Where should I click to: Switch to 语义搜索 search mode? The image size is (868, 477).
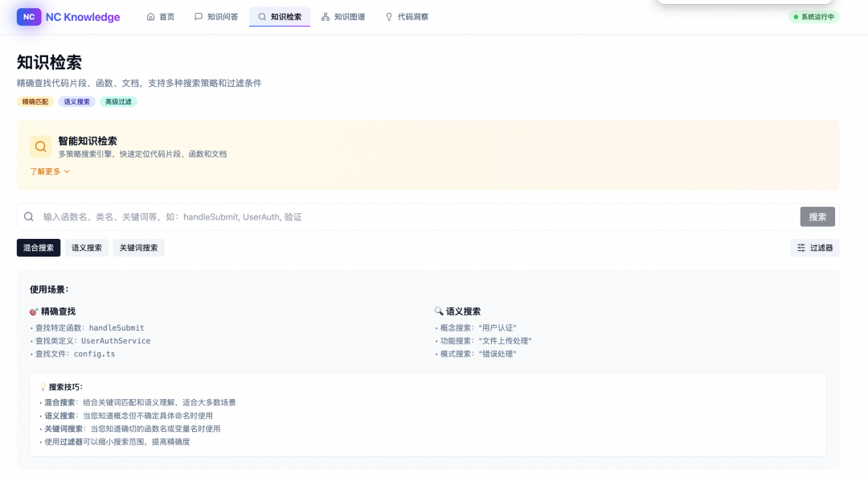coord(87,247)
